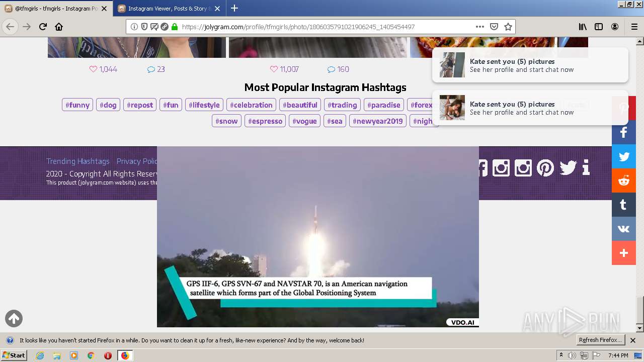
Task: Open #snow hashtag
Action: (x=226, y=121)
